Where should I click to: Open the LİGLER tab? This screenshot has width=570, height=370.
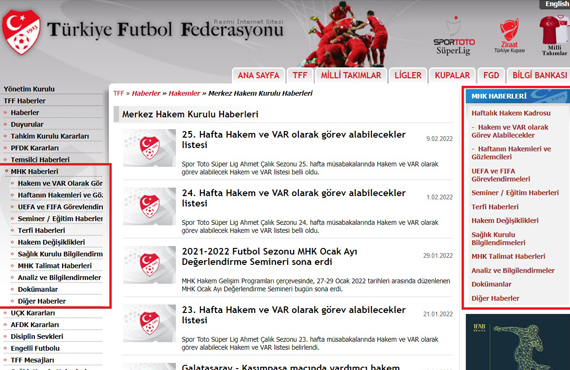408,75
